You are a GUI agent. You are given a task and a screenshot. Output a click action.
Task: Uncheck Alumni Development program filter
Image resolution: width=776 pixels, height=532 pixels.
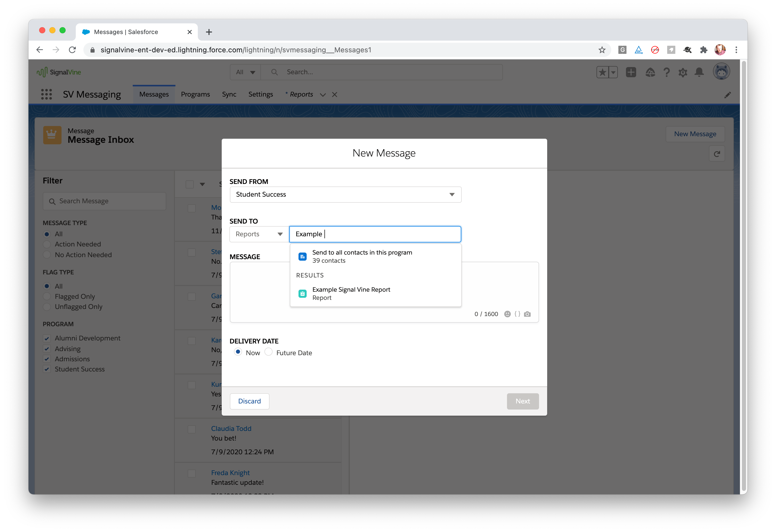point(47,339)
